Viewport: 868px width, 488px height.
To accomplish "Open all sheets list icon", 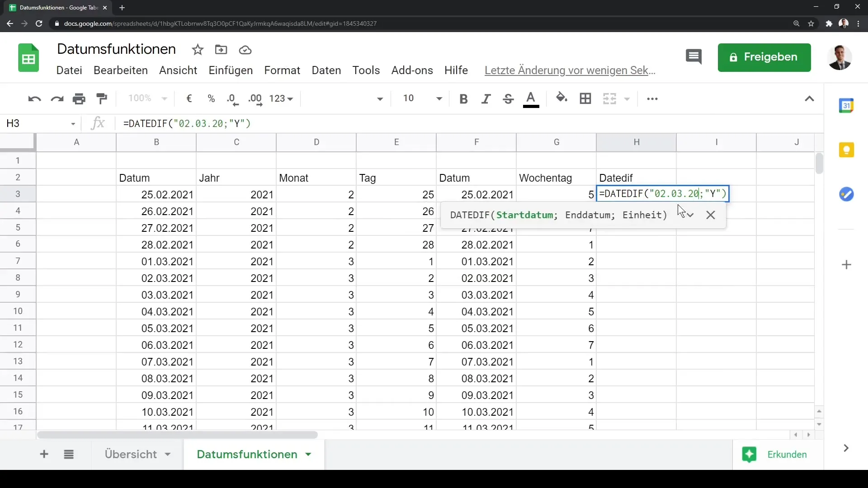I will click(69, 454).
